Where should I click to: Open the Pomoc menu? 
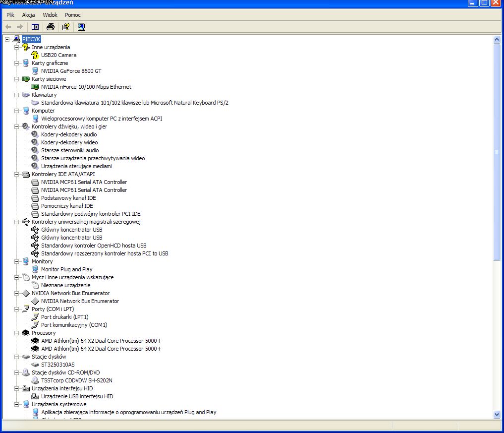[x=73, y=15]
